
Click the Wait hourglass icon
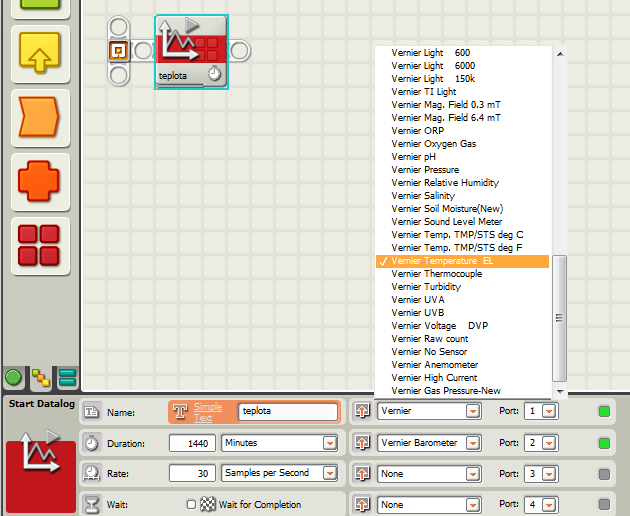coord(92,504)
